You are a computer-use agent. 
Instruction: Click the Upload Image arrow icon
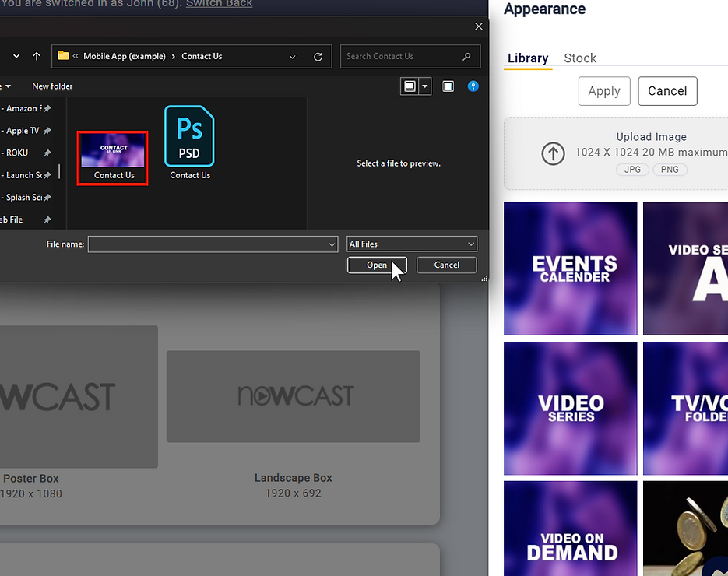553,153
